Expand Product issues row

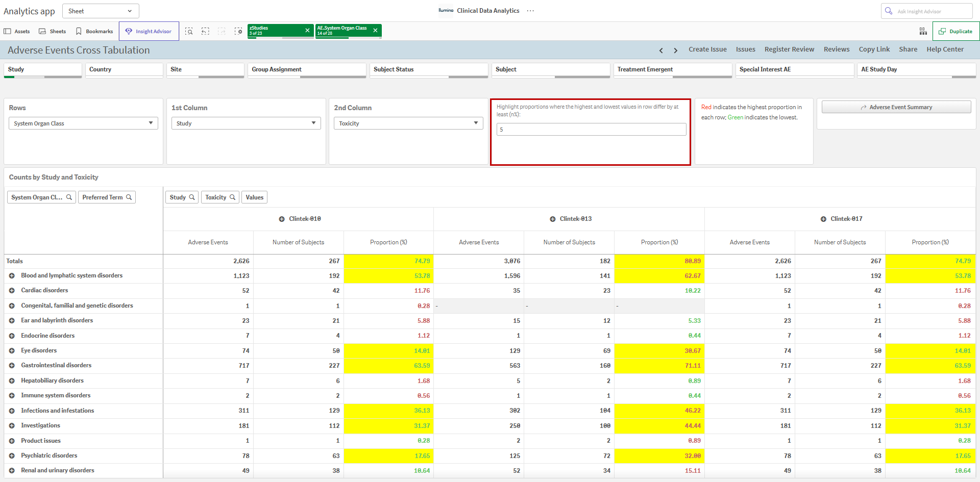pos(12,441)
